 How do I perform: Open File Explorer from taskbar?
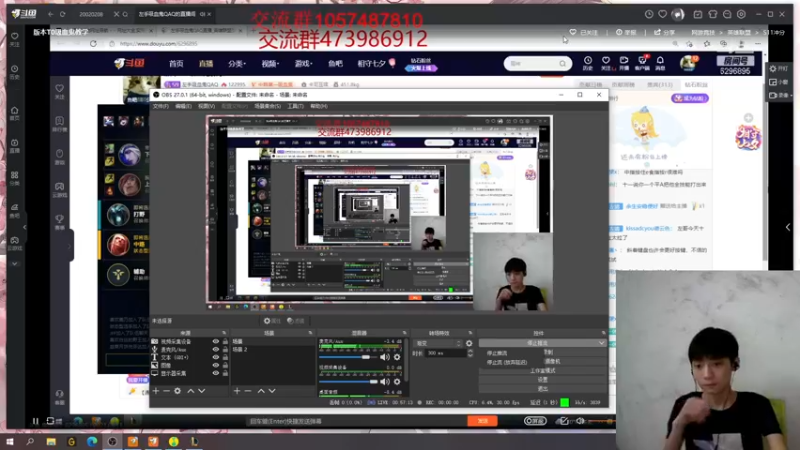pyautogui.click(x=51, y=441)
